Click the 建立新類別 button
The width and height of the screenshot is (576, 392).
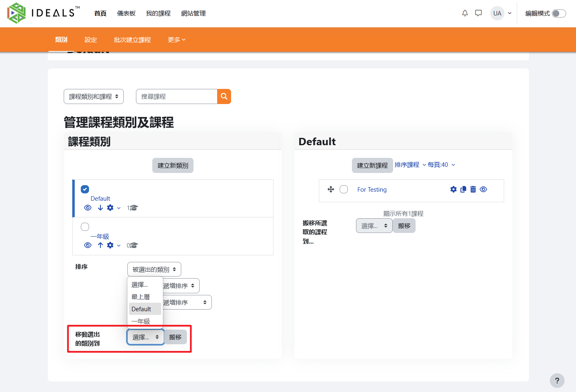coord(173,165)
